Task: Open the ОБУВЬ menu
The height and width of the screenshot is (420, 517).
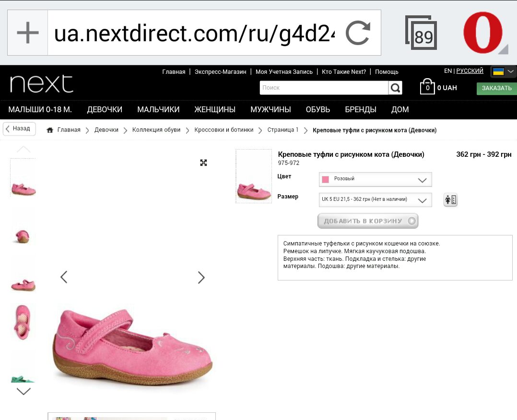Action: 318,109
